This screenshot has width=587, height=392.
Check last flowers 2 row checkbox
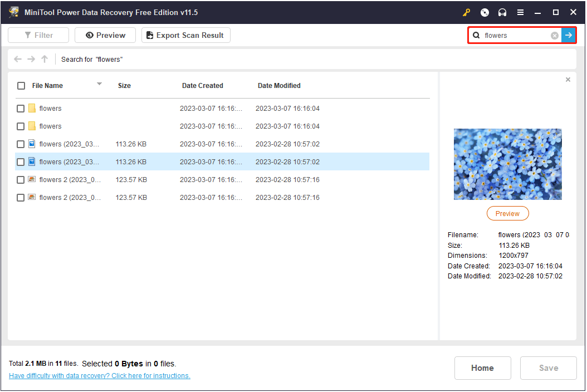tap(21, 198)
